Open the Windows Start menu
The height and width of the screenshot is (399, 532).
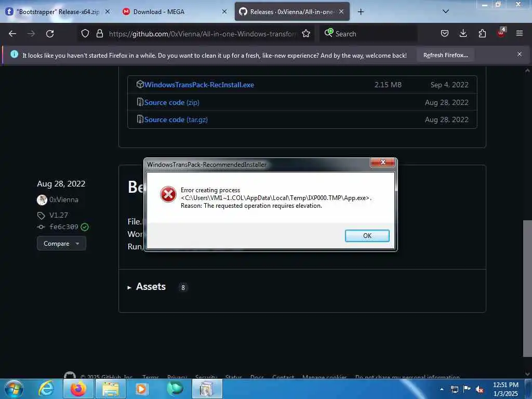(x=14, y=389)
